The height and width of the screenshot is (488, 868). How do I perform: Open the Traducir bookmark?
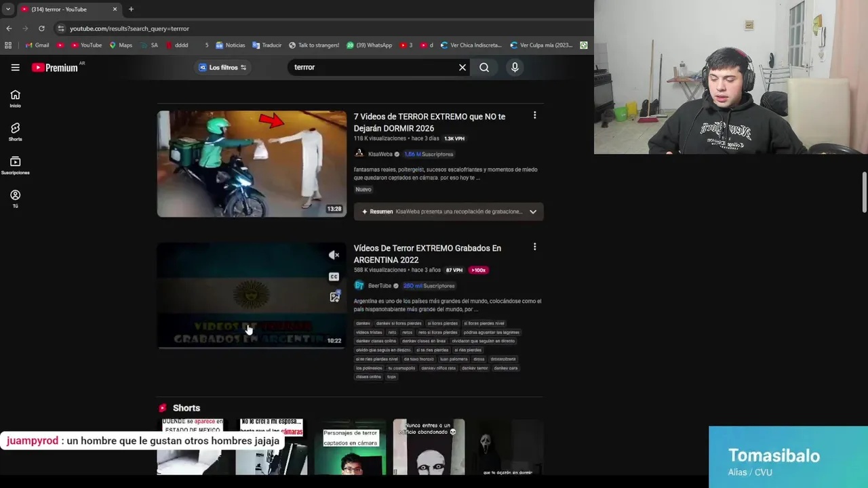(x=267, y=45)
